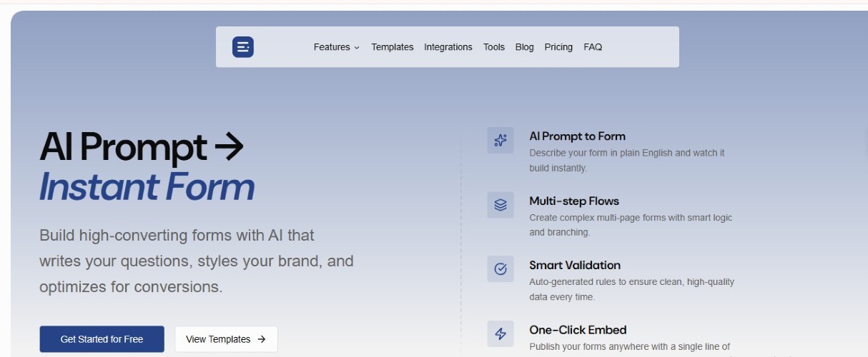Image resolution: width=868 pixels, height=357 pixels.
Task: Open the Pricing page
Action: [x=558, y=47]
